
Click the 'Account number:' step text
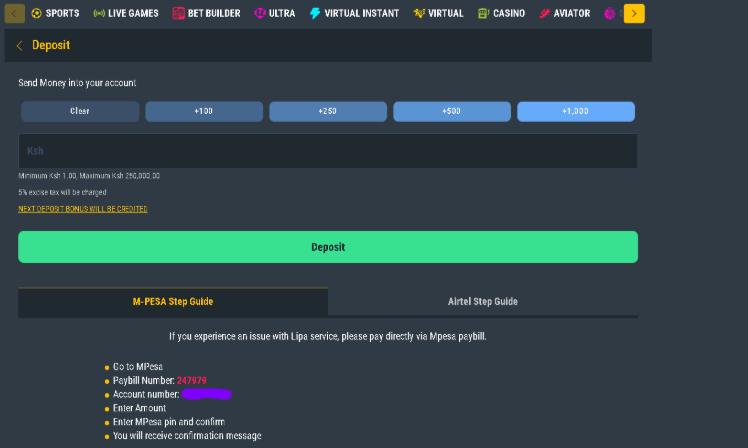(x=146, y=394)
